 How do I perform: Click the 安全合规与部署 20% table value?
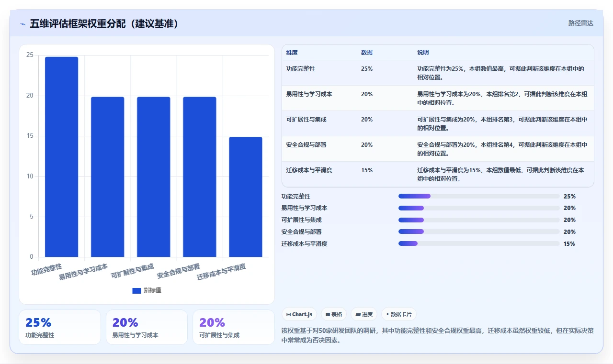coord(367,145)
